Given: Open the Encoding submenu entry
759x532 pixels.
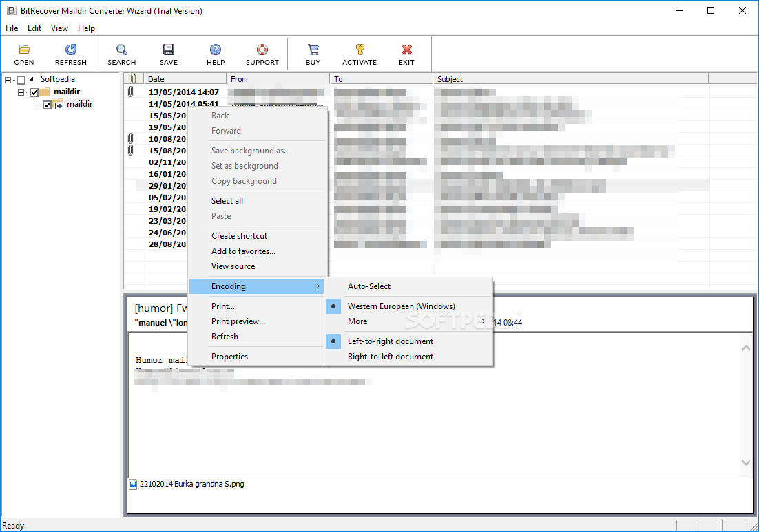Looking at the screenshot, I should (257, 286).
